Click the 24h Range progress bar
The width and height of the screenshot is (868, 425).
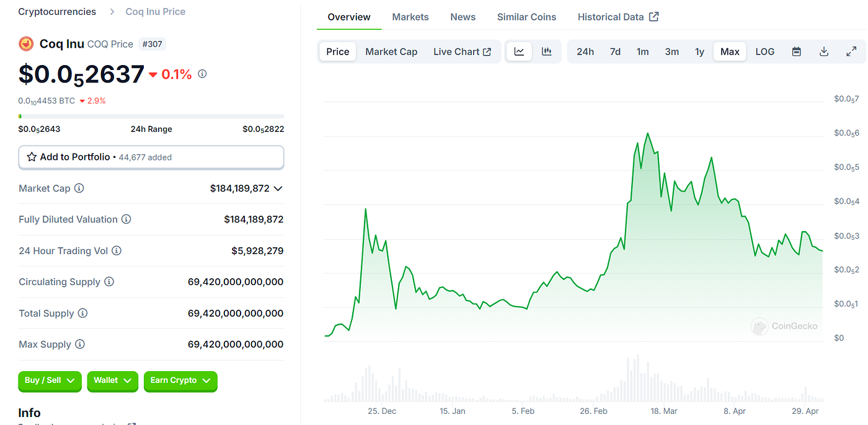(151, 116)
